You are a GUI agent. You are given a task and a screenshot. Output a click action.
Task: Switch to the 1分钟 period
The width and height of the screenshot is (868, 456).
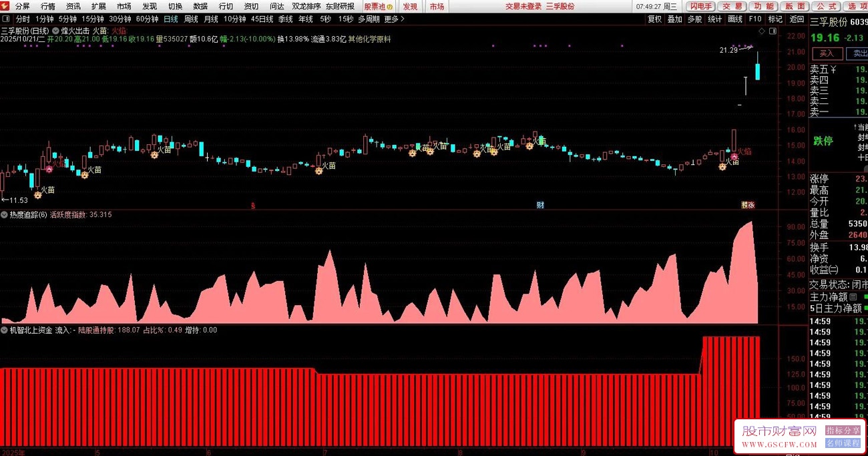[x=45, y=19]
